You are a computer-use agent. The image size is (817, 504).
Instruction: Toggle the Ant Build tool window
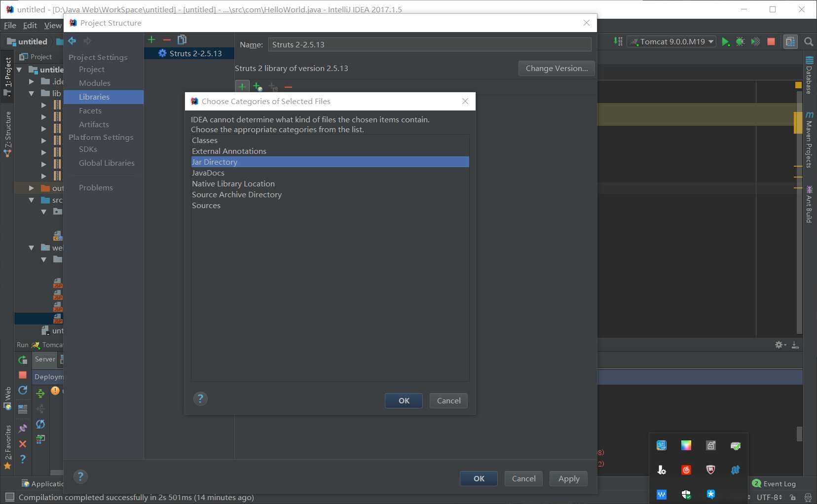point(809,204)
